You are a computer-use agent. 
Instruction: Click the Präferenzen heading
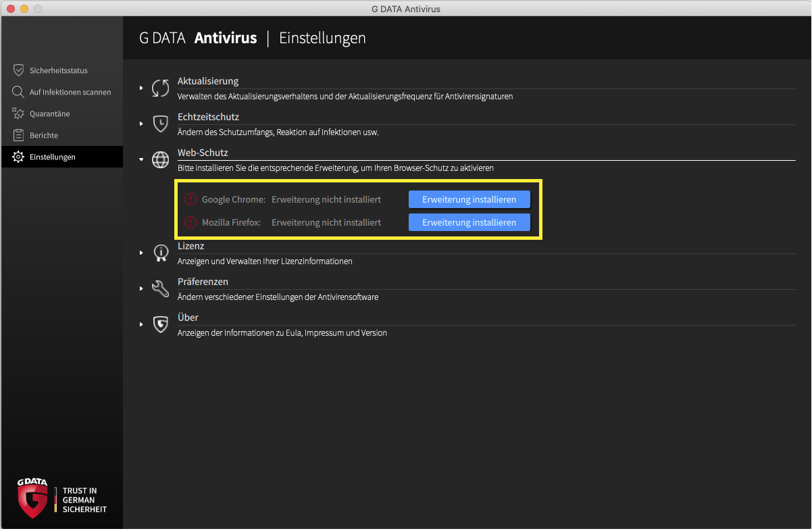(203, 282)
